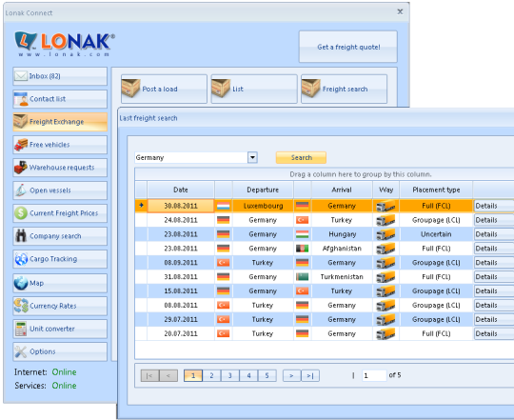Open Company search binoculars icon
Viewport: 514px width, 420px height.
(x=21, y=236)
